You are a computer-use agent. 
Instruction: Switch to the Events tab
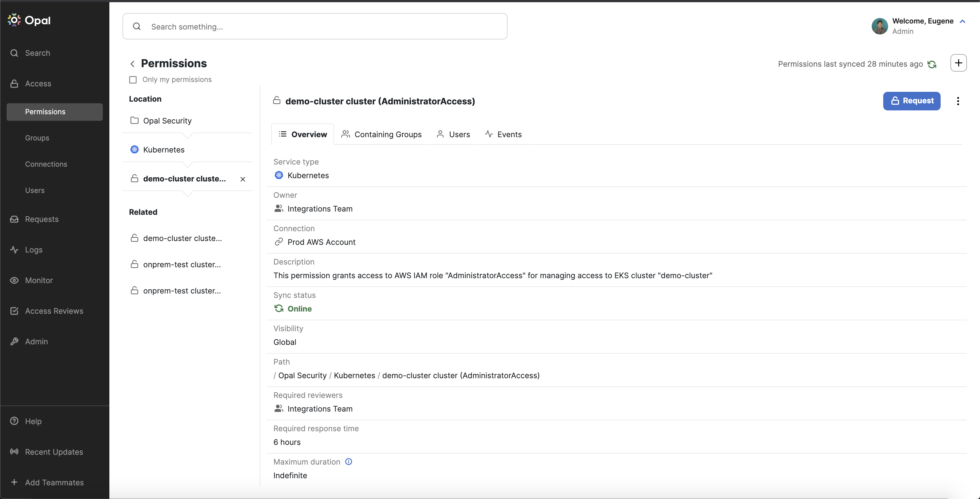503,134
